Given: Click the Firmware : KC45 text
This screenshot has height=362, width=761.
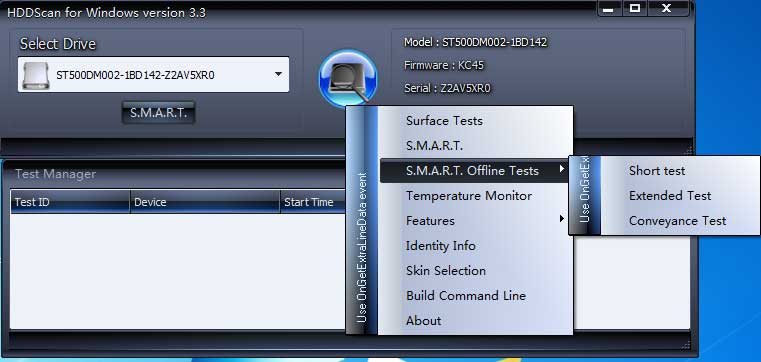Looking at the screenshot, I should coord(444,65).
